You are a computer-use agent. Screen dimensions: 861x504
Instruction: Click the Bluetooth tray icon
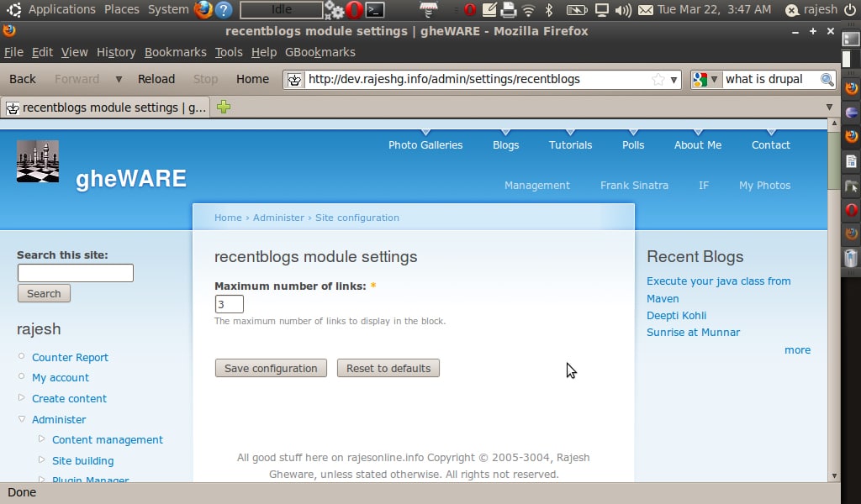[548, 9]
